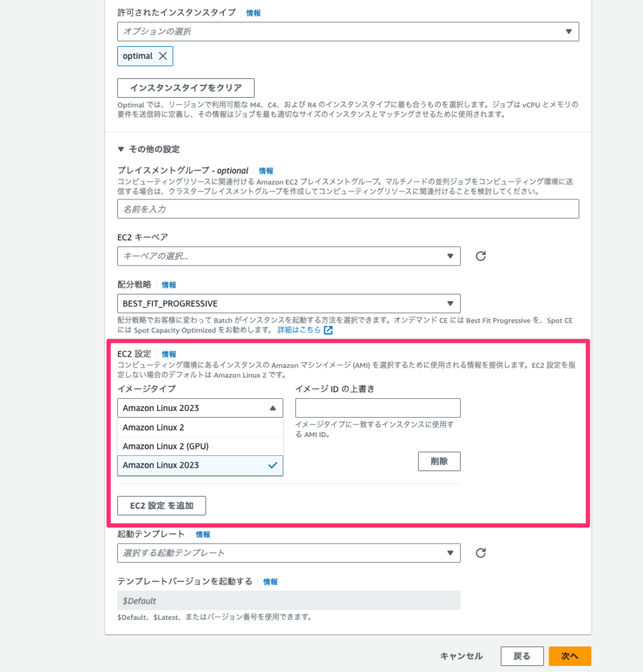The height and width of the screenshot is (672, 643).
Task: Focus the placement group 名前を入力 field
Action: click(x=348, y=209)
